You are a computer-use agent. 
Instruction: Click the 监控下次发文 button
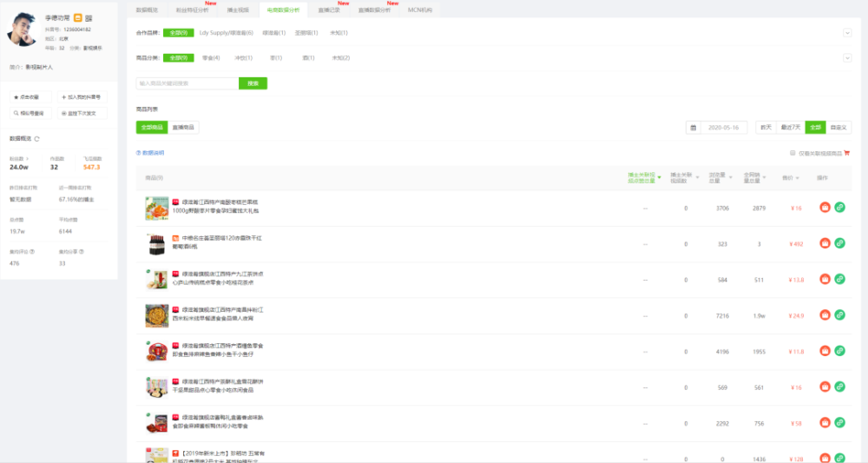[82, 113]
